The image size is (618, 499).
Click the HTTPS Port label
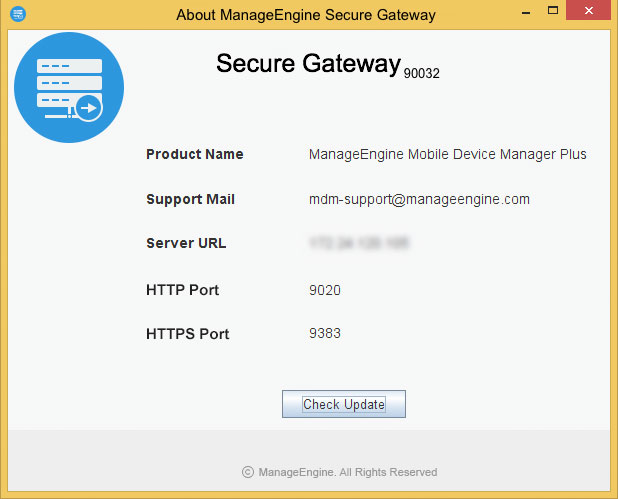(x=187, y=334)
